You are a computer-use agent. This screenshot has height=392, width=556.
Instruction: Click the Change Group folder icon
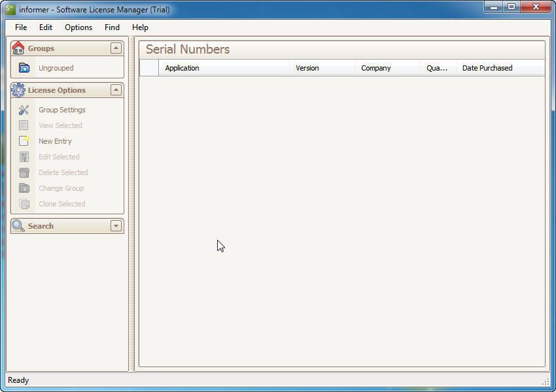(24, 188)
